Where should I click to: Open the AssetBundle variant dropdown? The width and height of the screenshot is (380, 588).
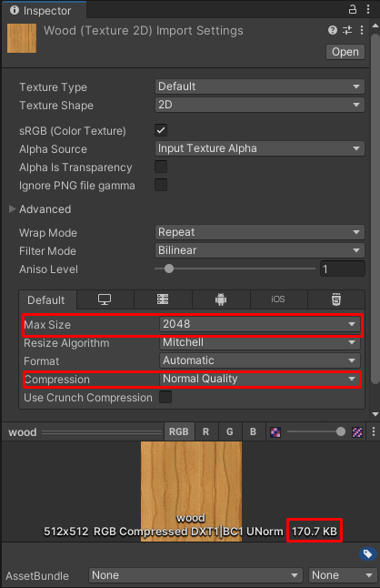pyautogui.click(x=341, y=575)
